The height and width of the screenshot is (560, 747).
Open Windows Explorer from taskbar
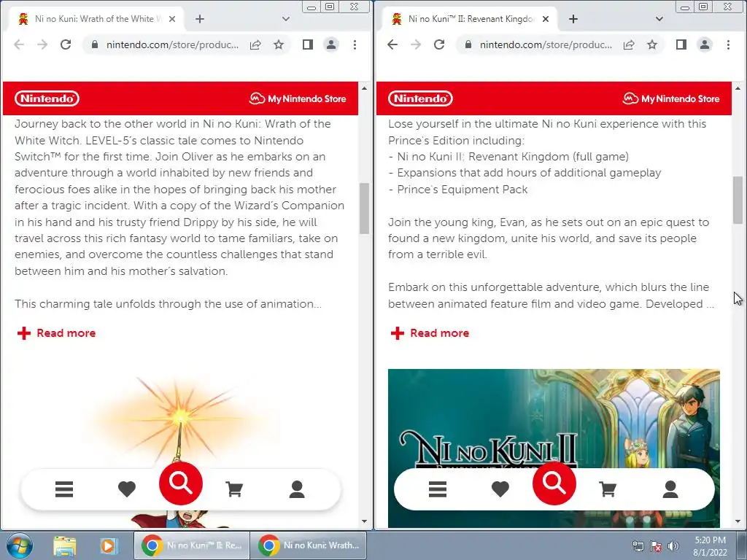pos(65,545)
